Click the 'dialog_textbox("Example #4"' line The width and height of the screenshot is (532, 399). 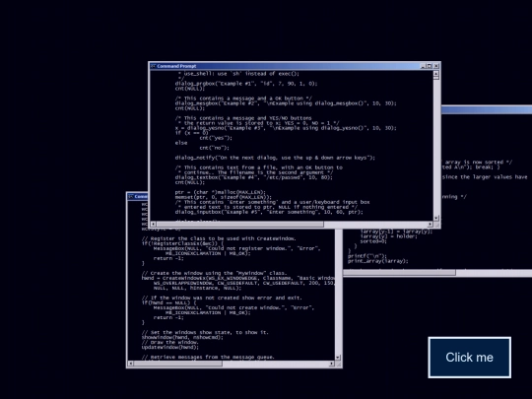254,177
